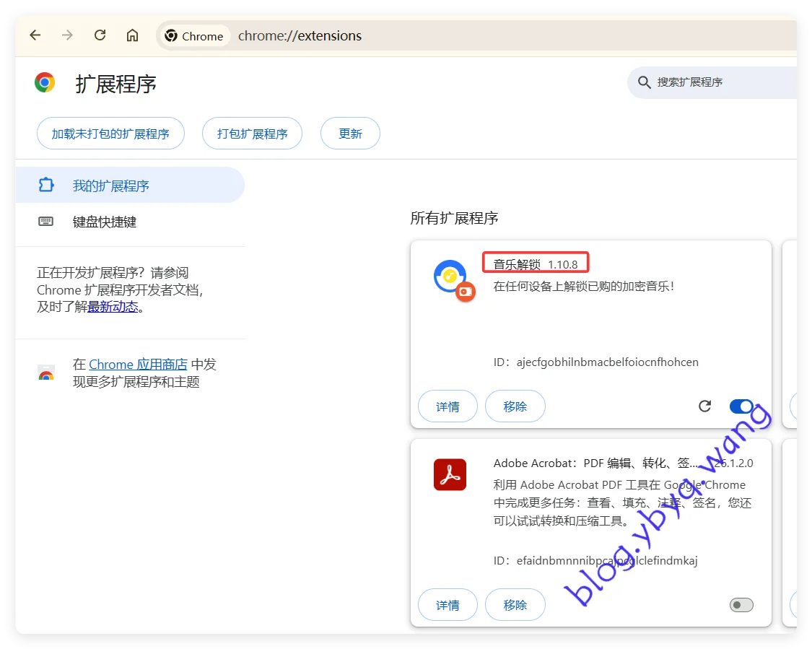Click the browser forward arrow
Viewport: 812px width, 649px height.
tap(67, 35)
